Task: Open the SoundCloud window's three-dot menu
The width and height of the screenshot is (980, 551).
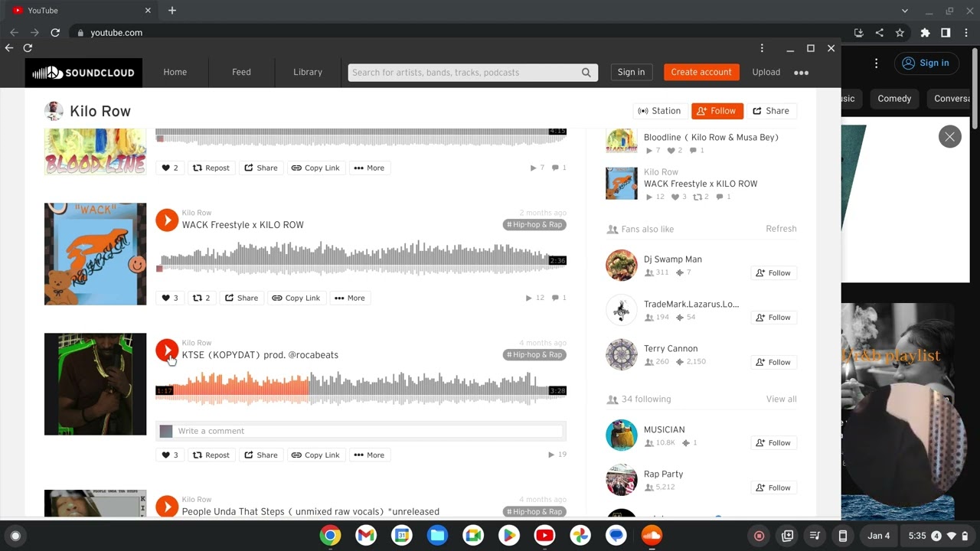Action: (762, 48)
